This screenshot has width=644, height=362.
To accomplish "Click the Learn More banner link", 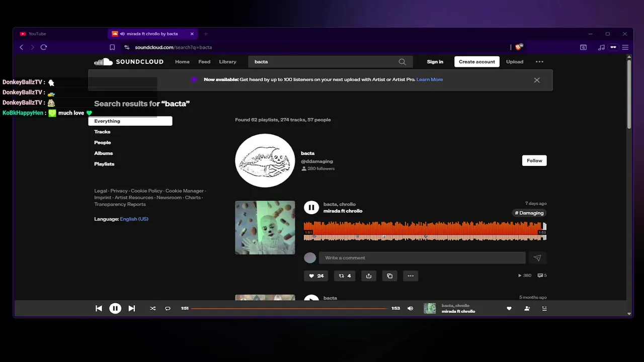I will pyautogui.click(x=430, y=79).
